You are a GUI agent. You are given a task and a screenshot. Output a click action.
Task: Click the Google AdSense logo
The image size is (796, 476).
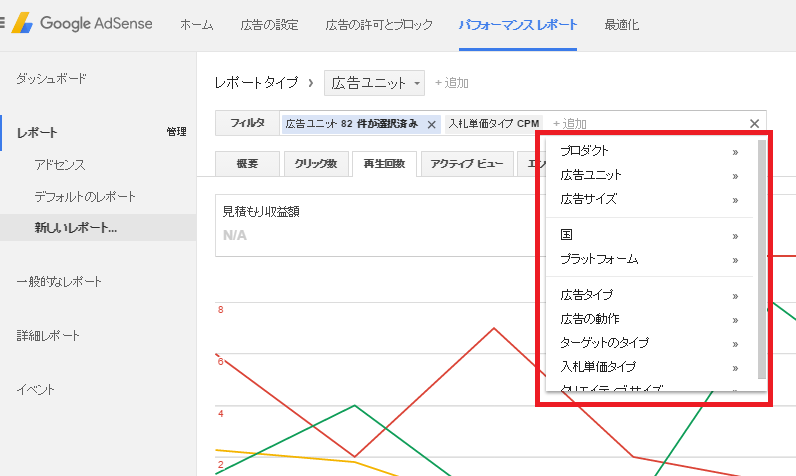[82, 23]
